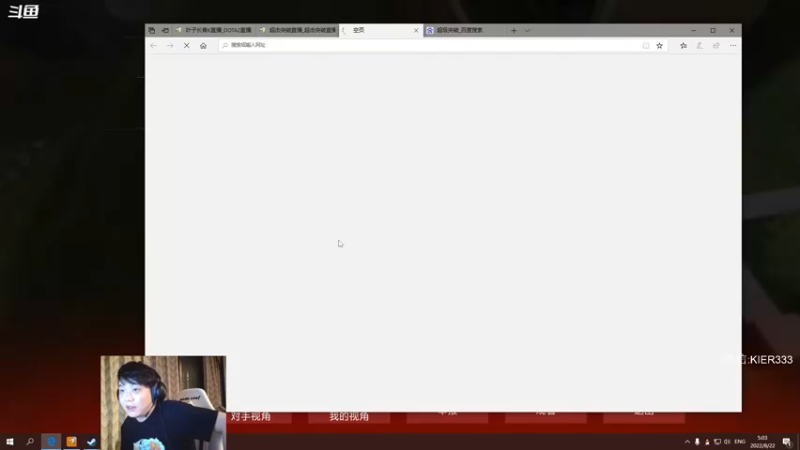Click the streamer webcam thumbnail

click(x=163, y=403)
